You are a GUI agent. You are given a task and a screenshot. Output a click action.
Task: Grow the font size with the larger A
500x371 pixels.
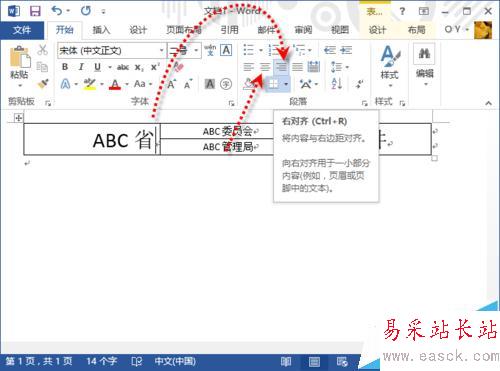coord(171,84)
